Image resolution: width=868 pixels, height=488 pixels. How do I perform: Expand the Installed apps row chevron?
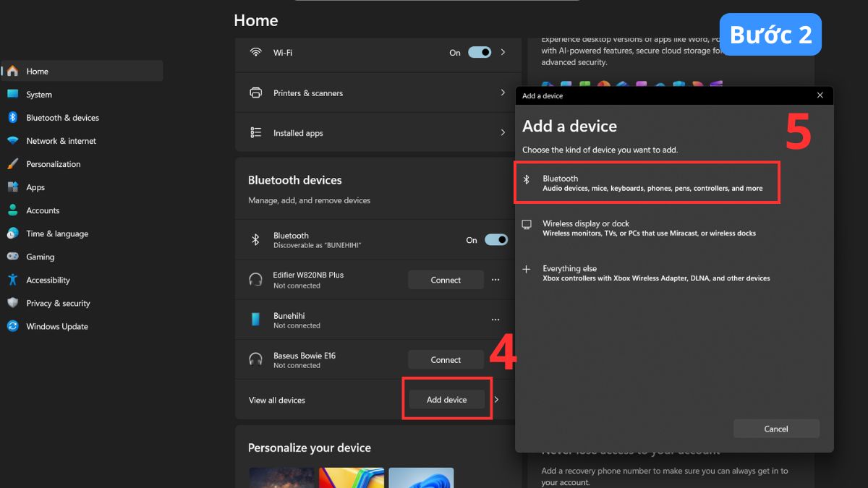(x=503, y=133)
